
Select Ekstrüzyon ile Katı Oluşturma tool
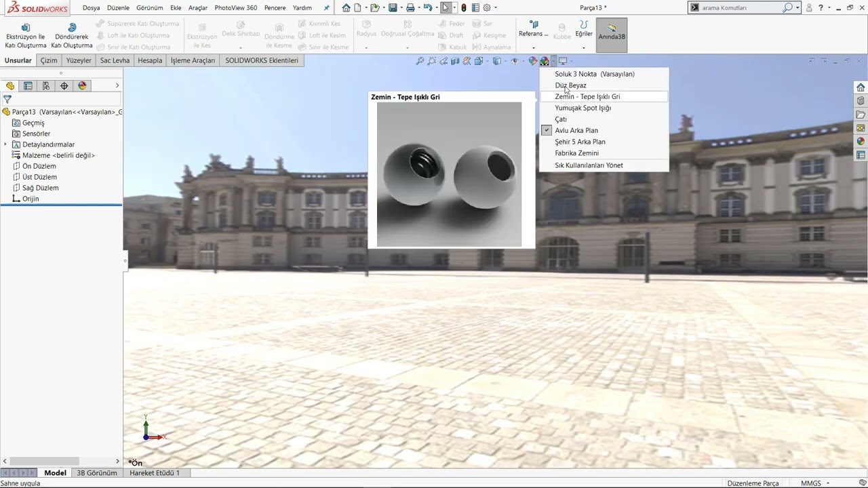(x=26, y=37)
